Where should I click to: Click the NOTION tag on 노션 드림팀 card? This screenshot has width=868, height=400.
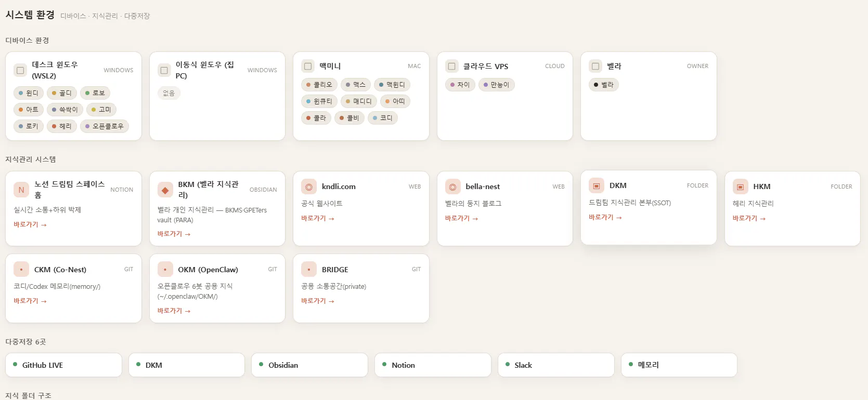(122, 190)
